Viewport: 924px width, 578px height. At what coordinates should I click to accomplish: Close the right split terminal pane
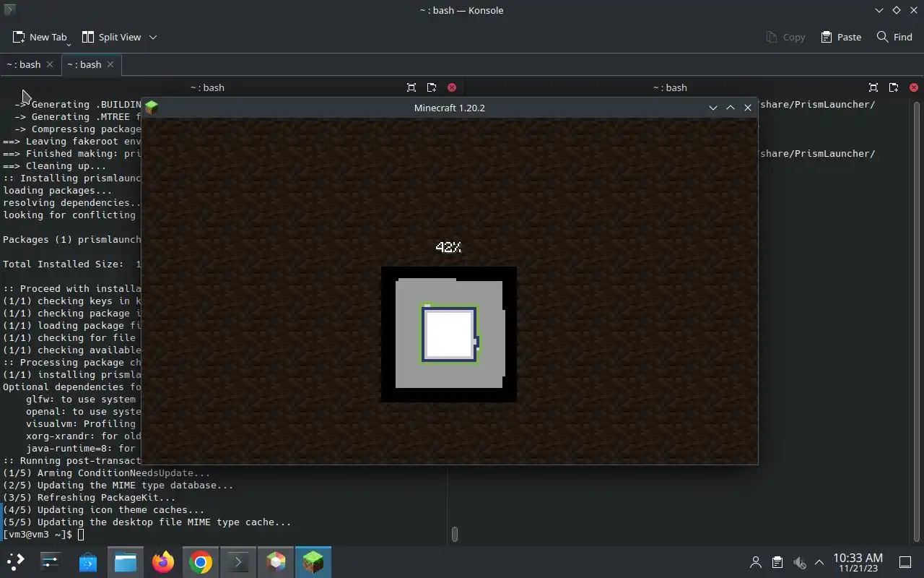(914, 87)
